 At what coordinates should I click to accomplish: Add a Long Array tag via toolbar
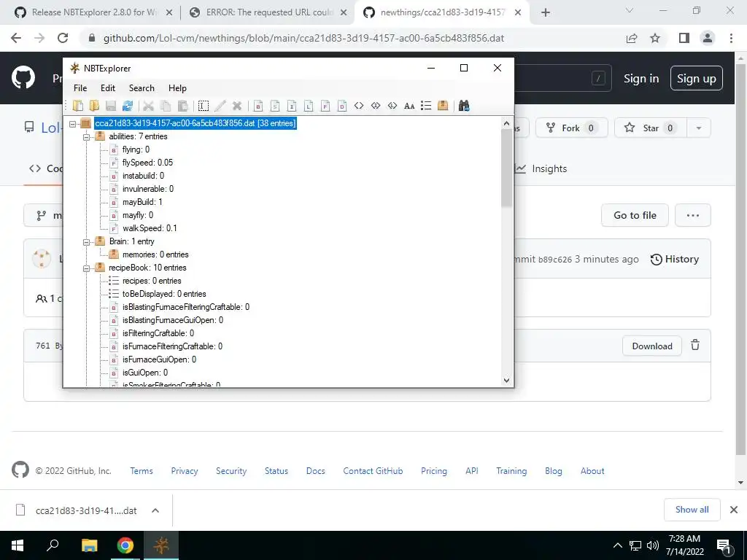392,106
